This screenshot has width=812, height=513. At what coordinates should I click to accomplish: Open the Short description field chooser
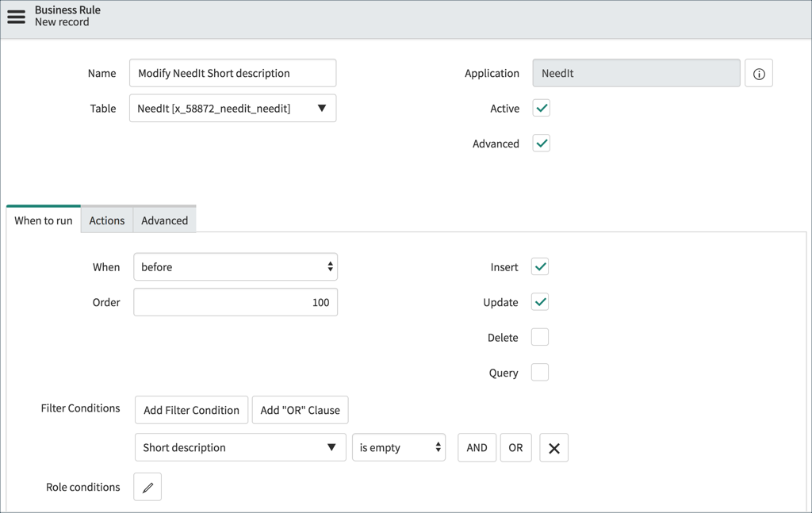(239, 447)
